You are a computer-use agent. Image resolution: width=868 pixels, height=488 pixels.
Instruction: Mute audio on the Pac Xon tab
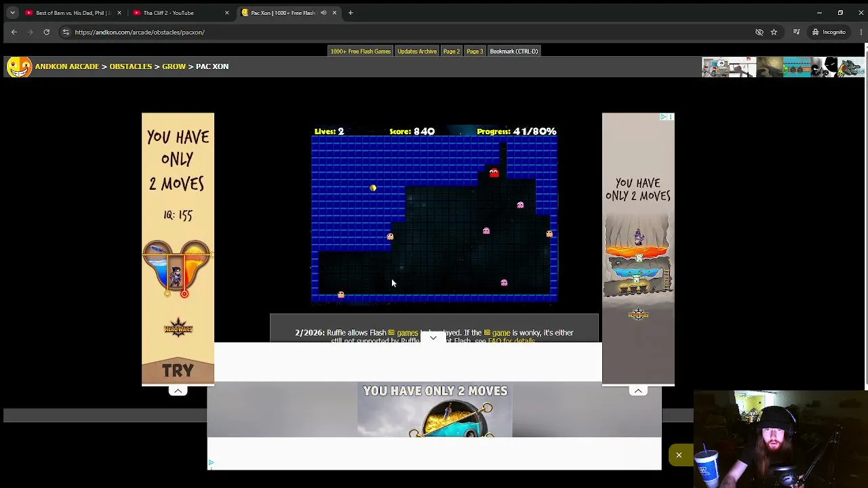tap(323, 13)
